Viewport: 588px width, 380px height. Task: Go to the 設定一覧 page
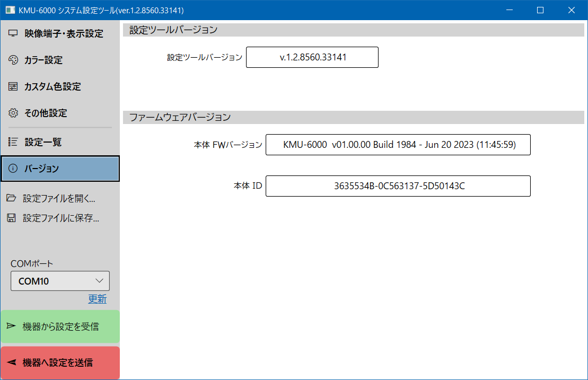pos(43,142)
